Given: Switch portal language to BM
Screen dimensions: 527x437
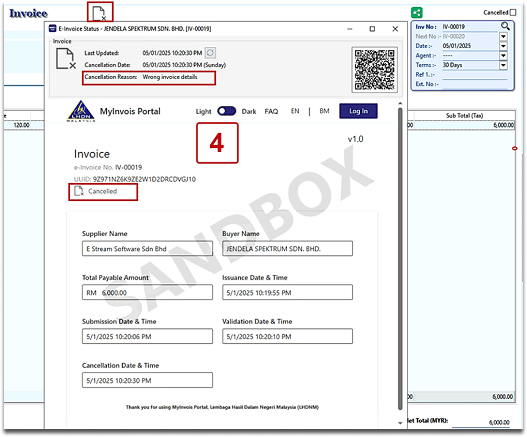Looking at the screenshot, I should coord(324,111).
